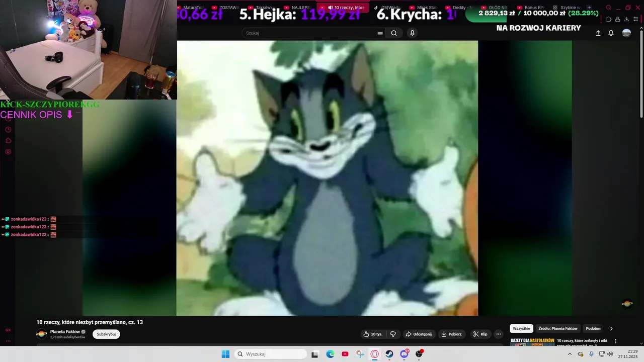The height and width of the screenshot is (362, 644).
Task: Switch to the Bonus RPK browser tab
Action: coord(532,8)
